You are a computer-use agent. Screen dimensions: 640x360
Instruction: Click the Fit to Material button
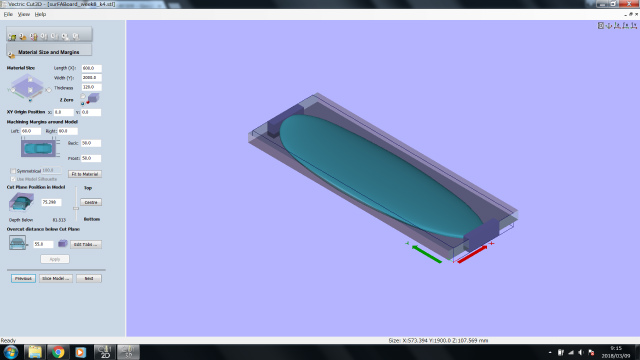(85, 174)
